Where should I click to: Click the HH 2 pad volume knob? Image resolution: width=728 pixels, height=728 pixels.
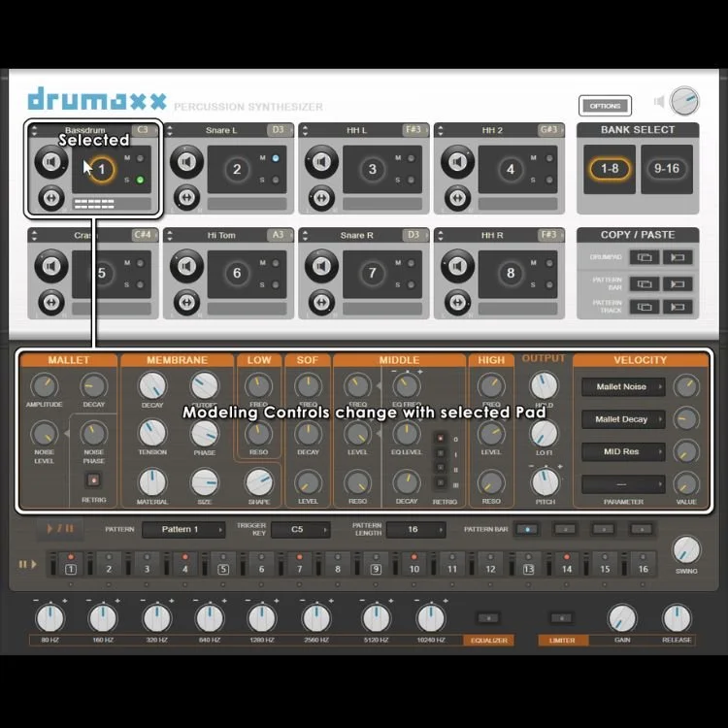tap(457, 161)
